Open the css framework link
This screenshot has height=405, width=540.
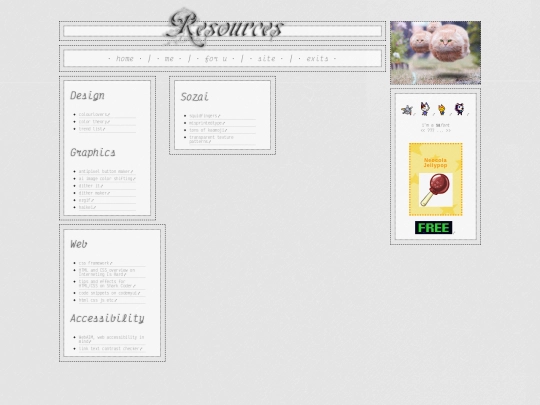tap(95, 263)
